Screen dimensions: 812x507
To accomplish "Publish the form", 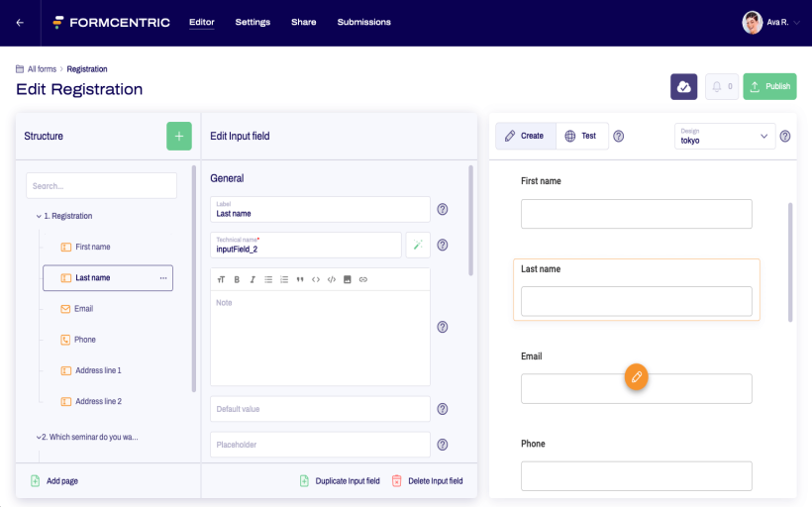I will (769, 86).
